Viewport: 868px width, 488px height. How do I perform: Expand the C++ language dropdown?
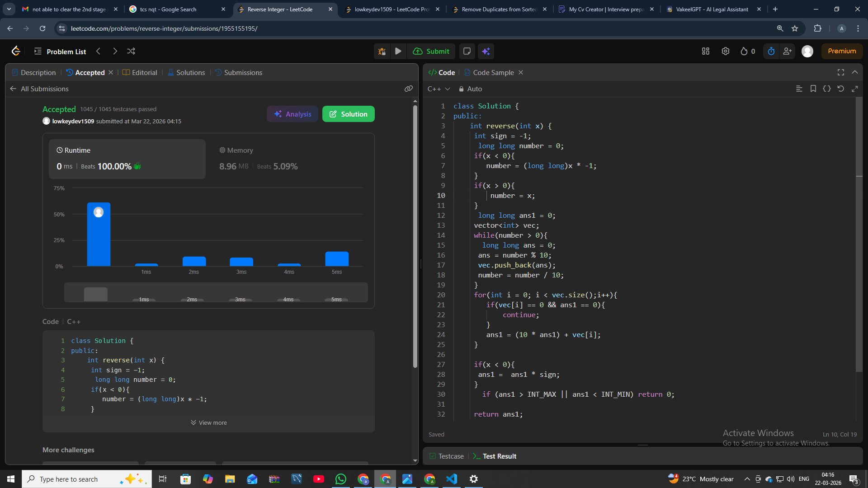(x=439, y=89)
